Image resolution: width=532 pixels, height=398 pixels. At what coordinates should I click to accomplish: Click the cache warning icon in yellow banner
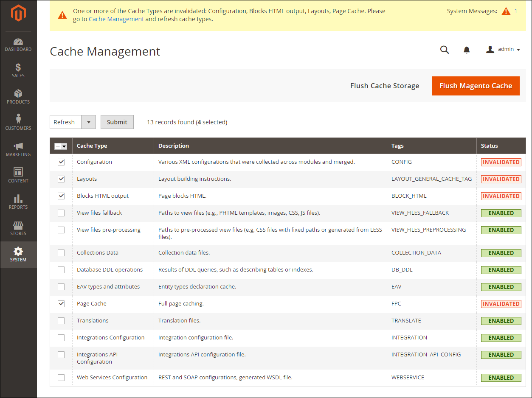[x=62, y=15]
